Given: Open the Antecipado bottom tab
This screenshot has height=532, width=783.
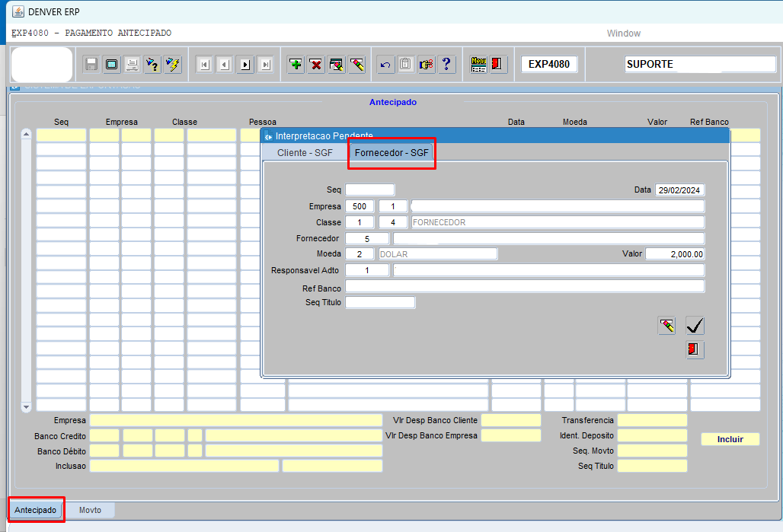Looking at the screenshot, I should [x=36, y=510].
